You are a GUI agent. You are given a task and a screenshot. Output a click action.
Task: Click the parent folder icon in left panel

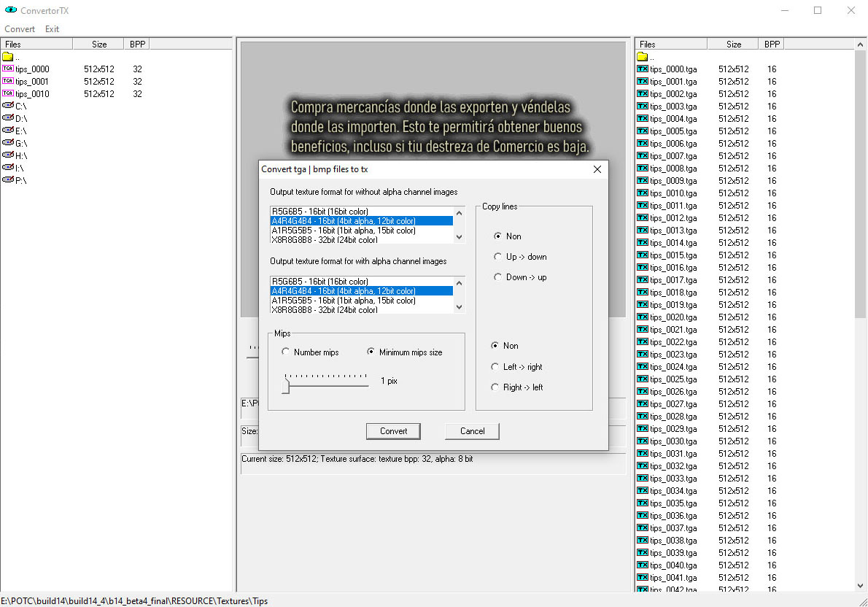pyautogui.click(x=8, y=56)
